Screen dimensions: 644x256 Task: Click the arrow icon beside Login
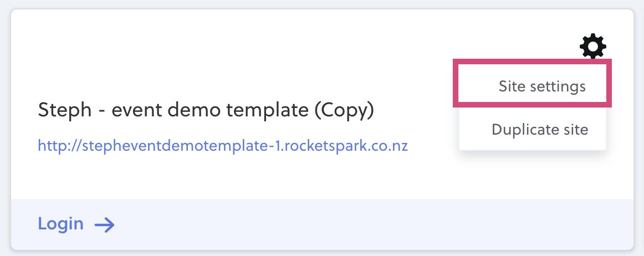[104, 225]
